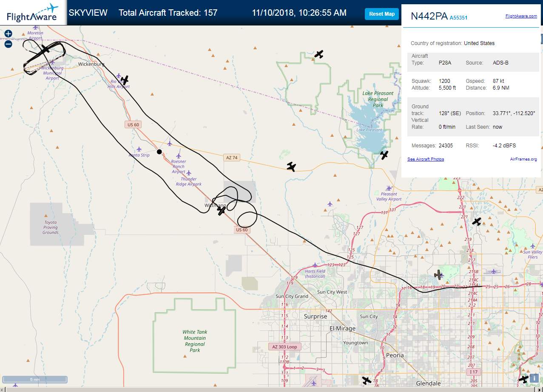This screenshot has width=543, height=392.
Task: Zoom out with the minus button
Action: click(8, 44)
